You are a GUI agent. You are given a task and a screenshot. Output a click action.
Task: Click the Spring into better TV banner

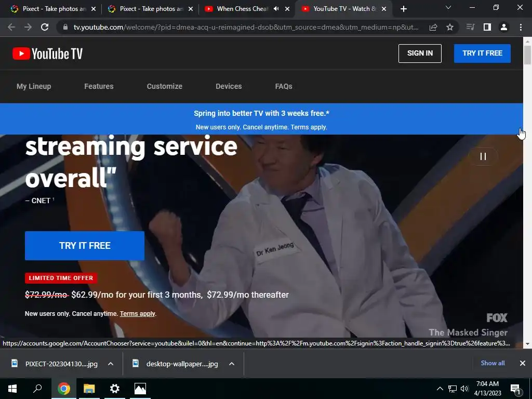[x=261, y=119]
